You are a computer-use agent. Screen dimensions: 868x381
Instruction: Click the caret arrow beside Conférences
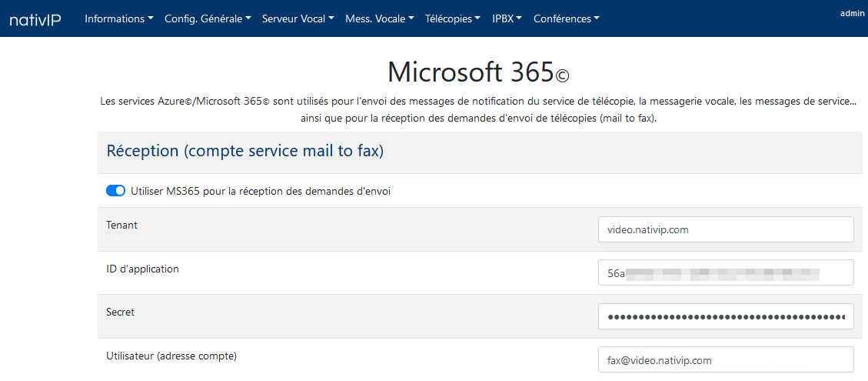tap(596, 18)
